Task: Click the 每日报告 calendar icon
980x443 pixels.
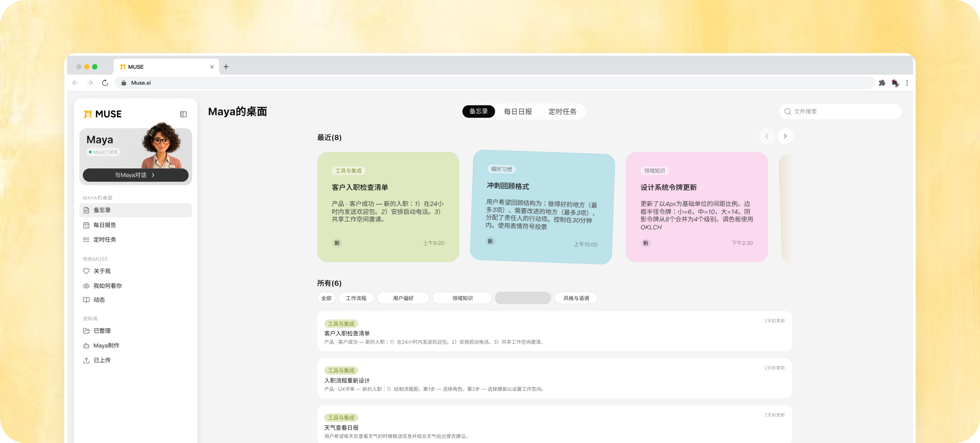Action: point(86,225)
